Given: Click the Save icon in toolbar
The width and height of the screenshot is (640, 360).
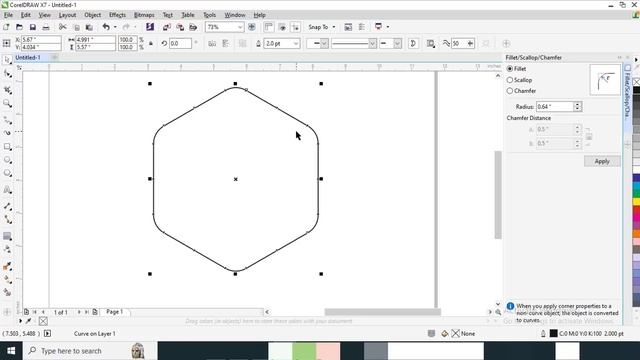Looking at the screenshot, I should (x=33, y=27).
